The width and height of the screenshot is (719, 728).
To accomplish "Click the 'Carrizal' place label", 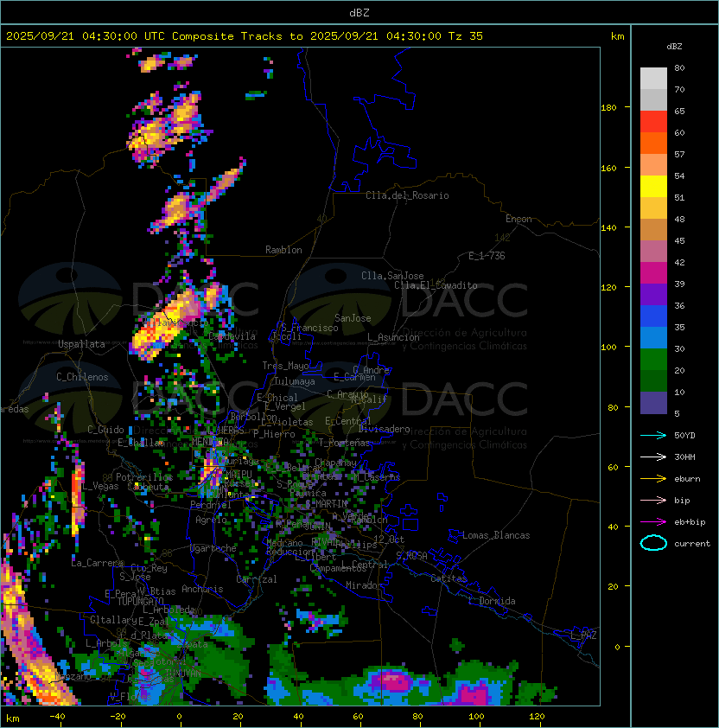I will 257,579.
